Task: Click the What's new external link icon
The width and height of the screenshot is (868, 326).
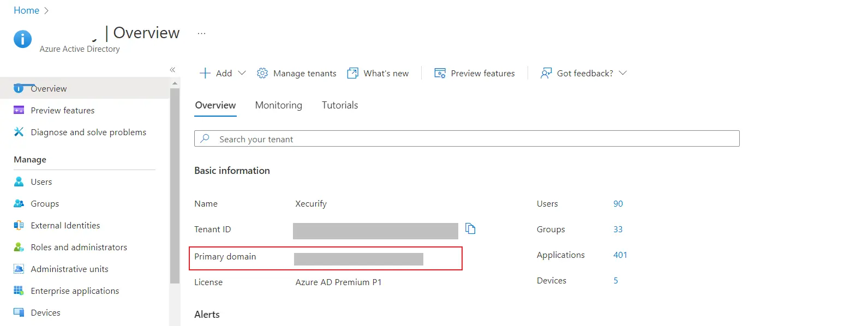Action: (353, 73)
